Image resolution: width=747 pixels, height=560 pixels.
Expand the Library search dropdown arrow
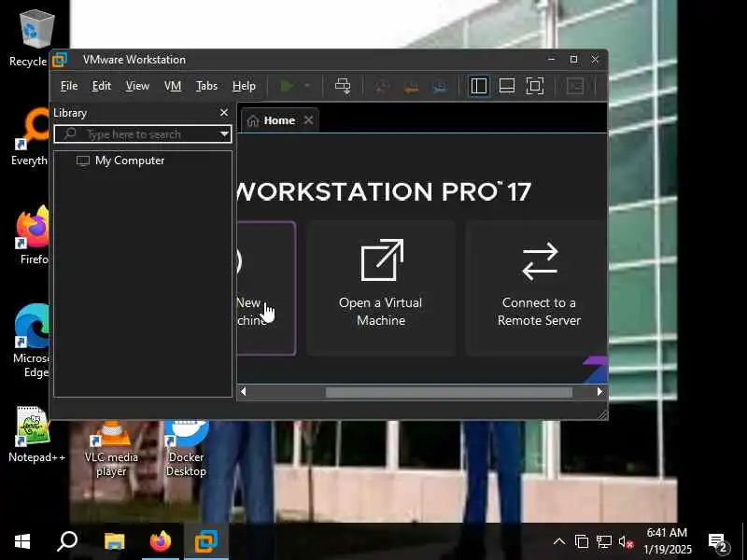(224, 134)
